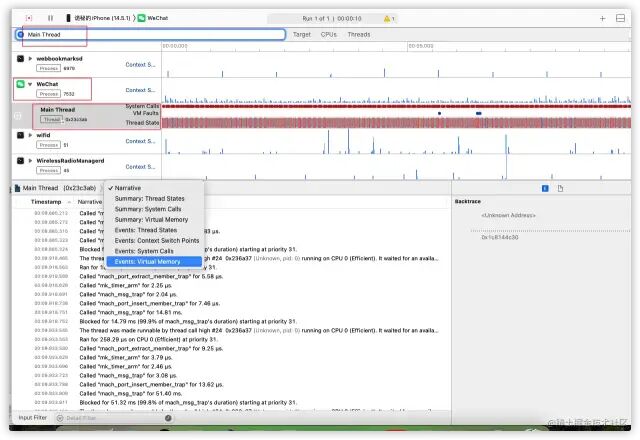Click the Process badge under WeChat
Screen dimensions: 640x440
click(49, 94)
